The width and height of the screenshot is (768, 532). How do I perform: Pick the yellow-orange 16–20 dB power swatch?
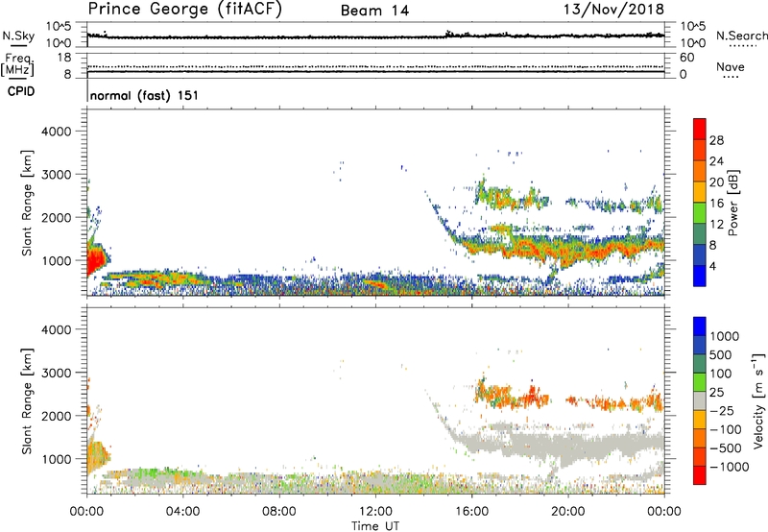pyautogui.click(x=700, y=192)
